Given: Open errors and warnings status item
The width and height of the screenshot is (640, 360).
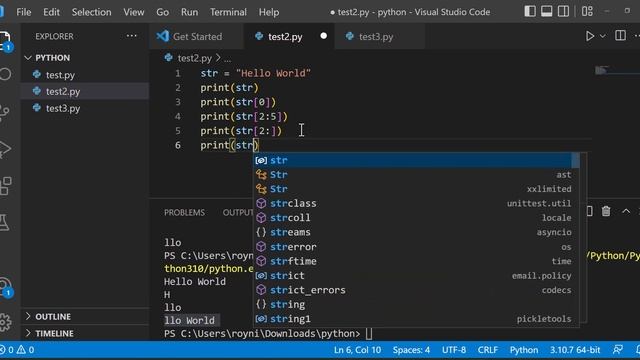Looking at the screenshot, I should [x=17, y=350].
